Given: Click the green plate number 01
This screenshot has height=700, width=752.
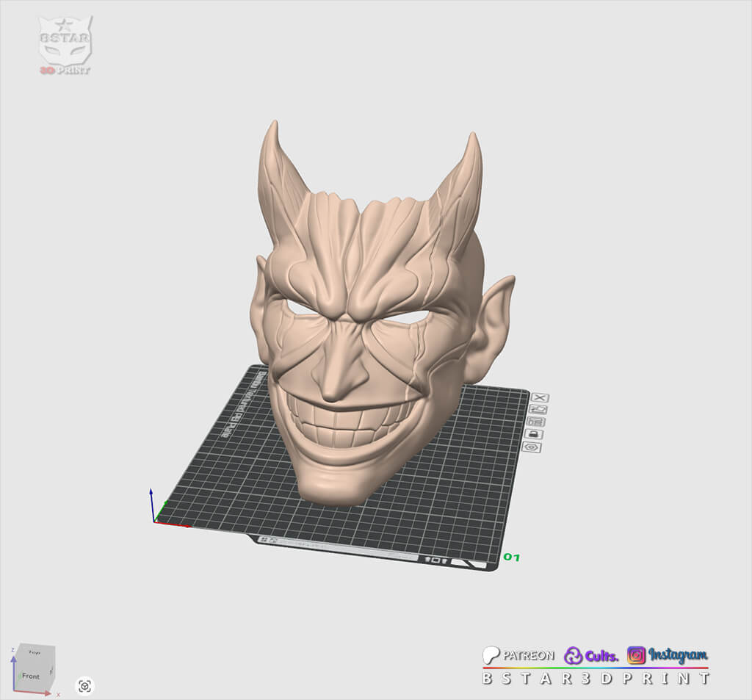Looking at the screenshot, I should point(511,557).
